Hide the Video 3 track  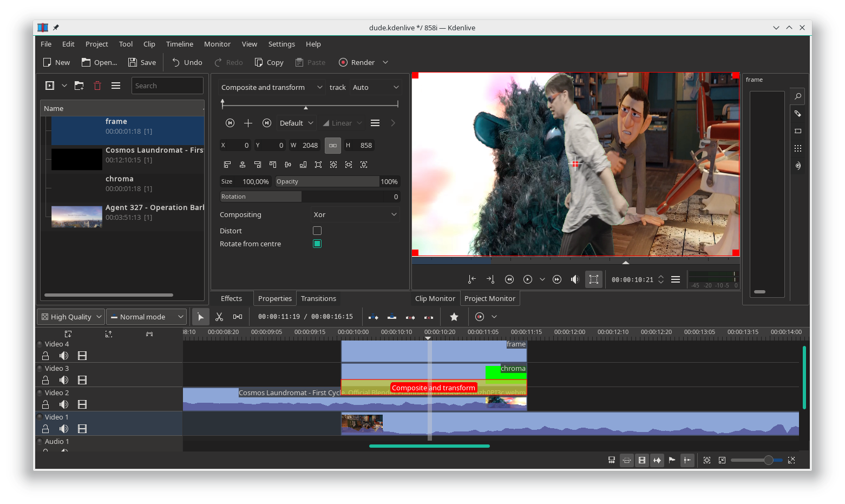click(82, 380)
